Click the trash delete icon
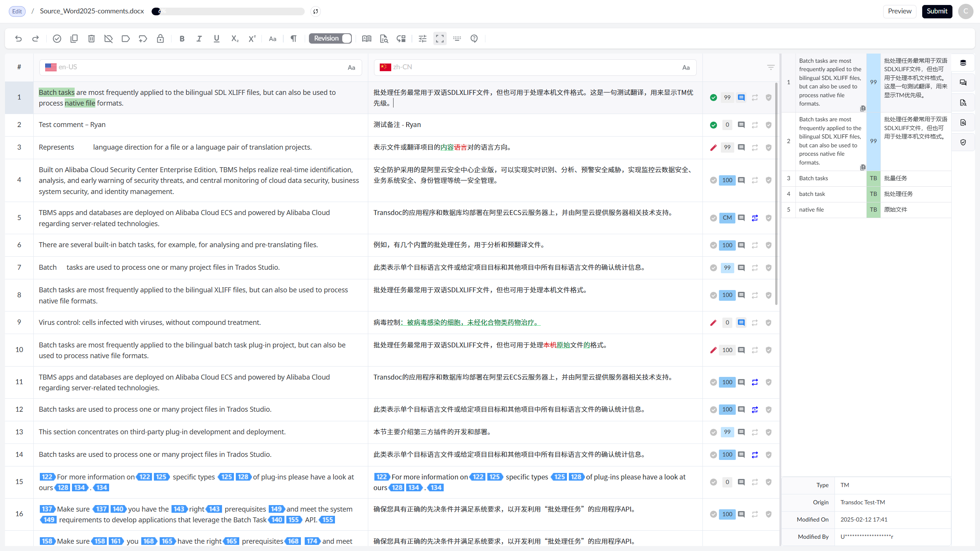980x551 pixels. click(91, 39)
